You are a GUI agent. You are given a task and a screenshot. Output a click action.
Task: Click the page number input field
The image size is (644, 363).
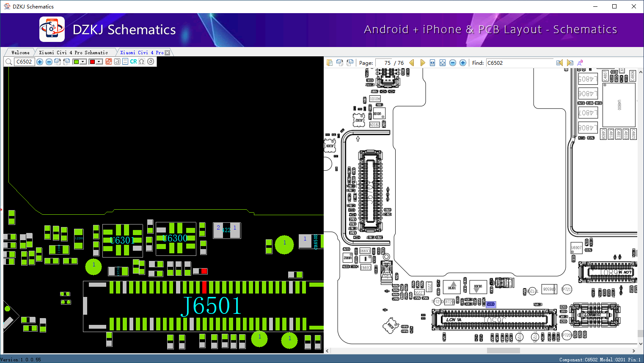[383, 63]
